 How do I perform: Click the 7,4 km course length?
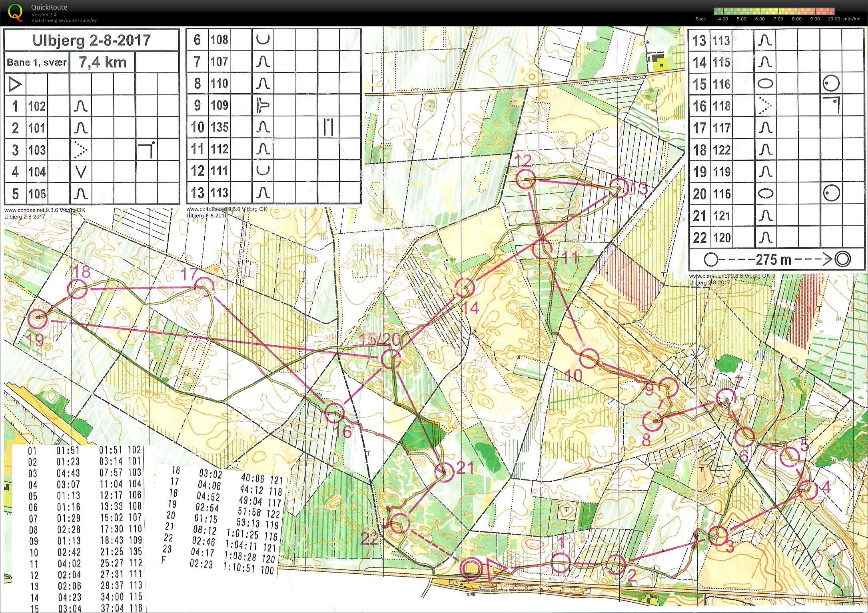click(102, 62)
